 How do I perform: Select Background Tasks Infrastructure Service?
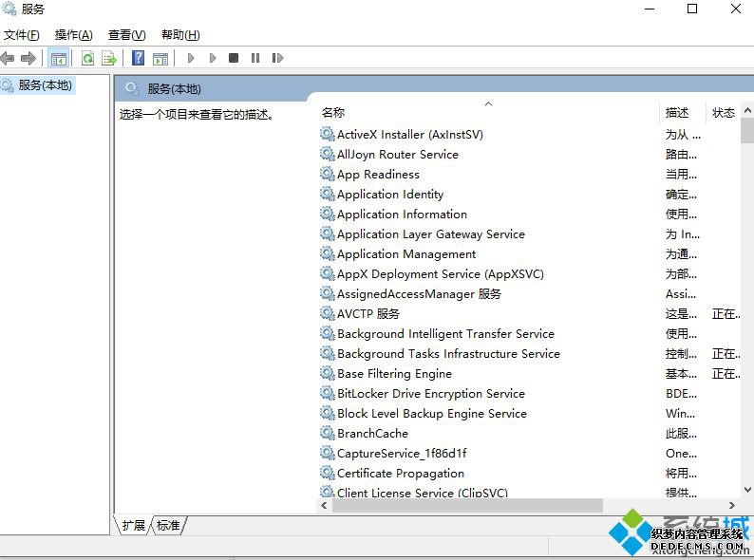click(448, 354)
